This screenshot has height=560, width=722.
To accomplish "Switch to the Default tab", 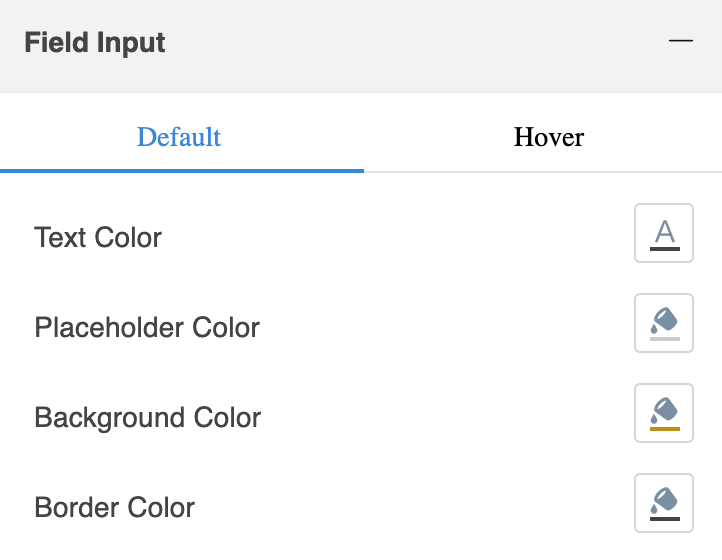I will point(180,137).
